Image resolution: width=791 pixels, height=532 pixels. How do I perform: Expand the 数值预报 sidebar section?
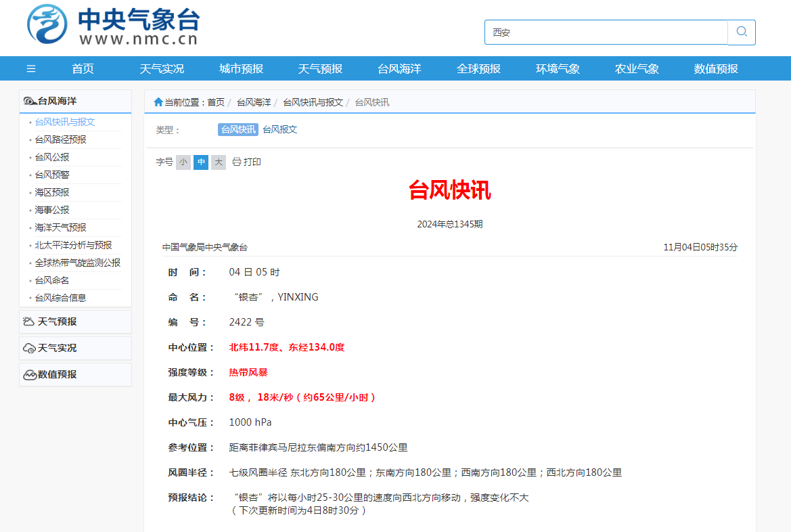(58, 374)
